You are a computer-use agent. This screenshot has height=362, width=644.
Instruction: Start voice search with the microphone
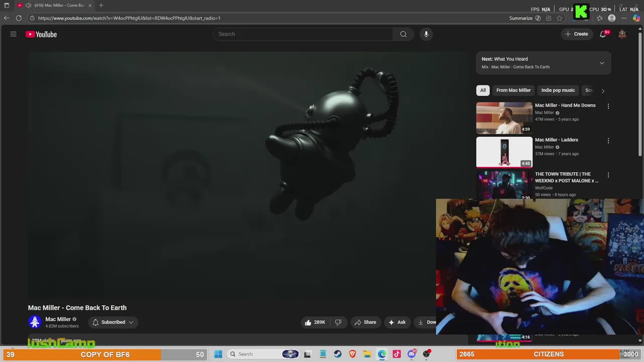(x=426, y=34)
